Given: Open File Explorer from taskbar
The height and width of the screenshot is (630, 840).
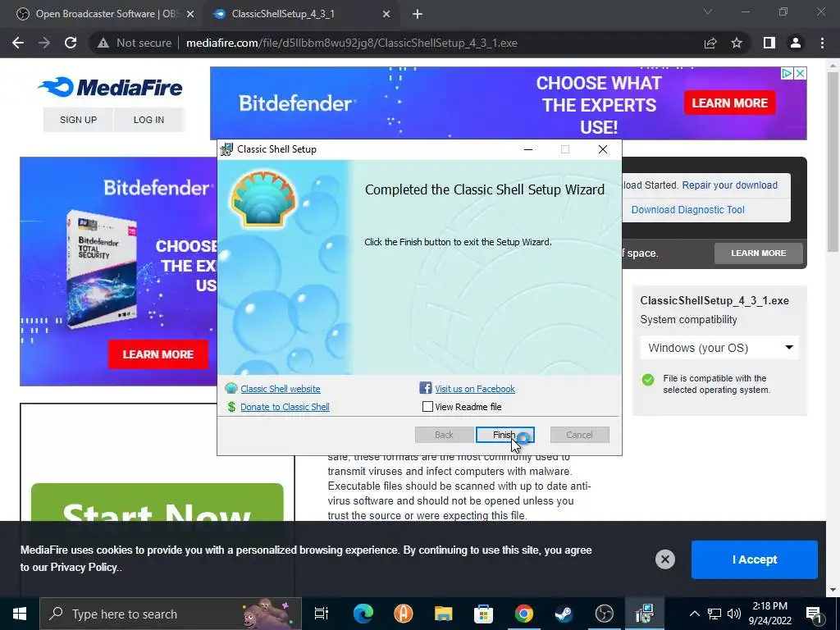Looking at the screenshot, I should coord(443,614).
